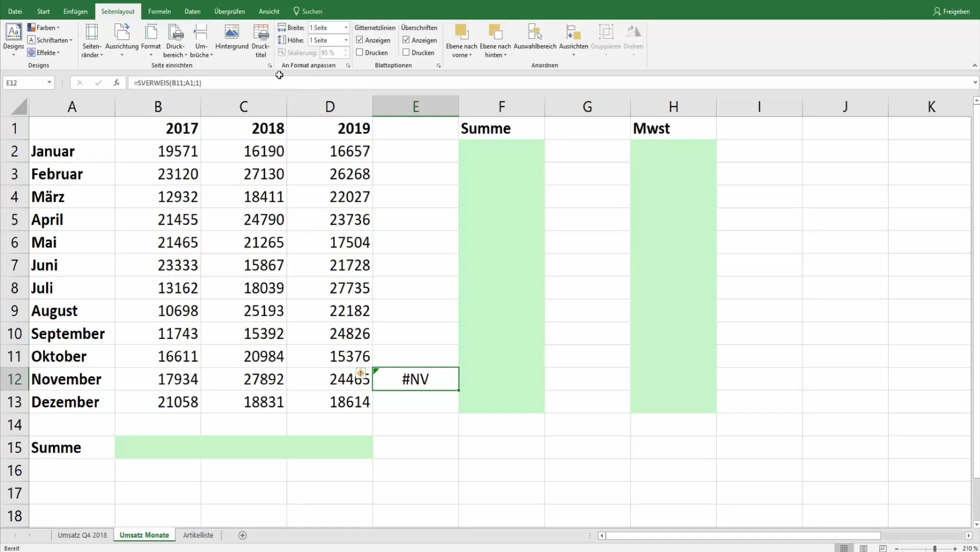Switch to the Ansicht ribbon tab
The width and height of the screenshot is (980, 552).
tap(269, 11)
